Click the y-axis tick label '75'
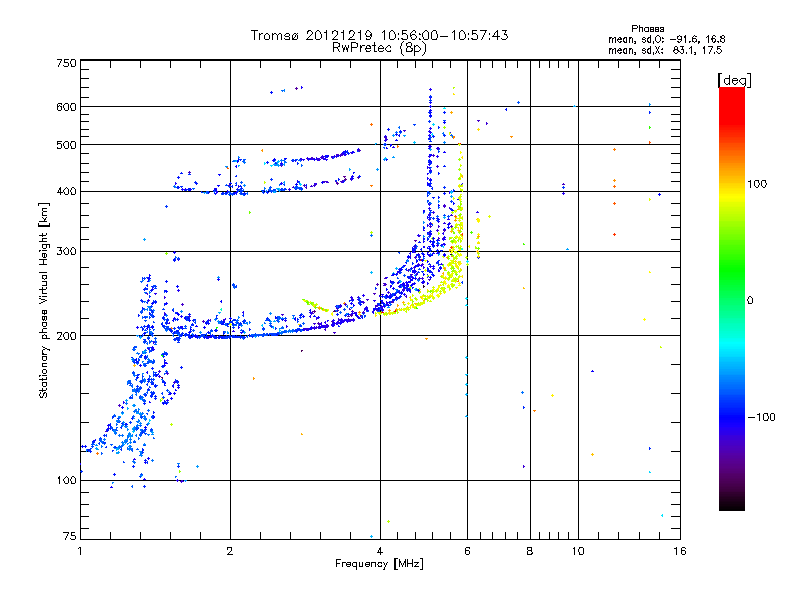This screenshot has width=800, height=600. click(70, 536)
